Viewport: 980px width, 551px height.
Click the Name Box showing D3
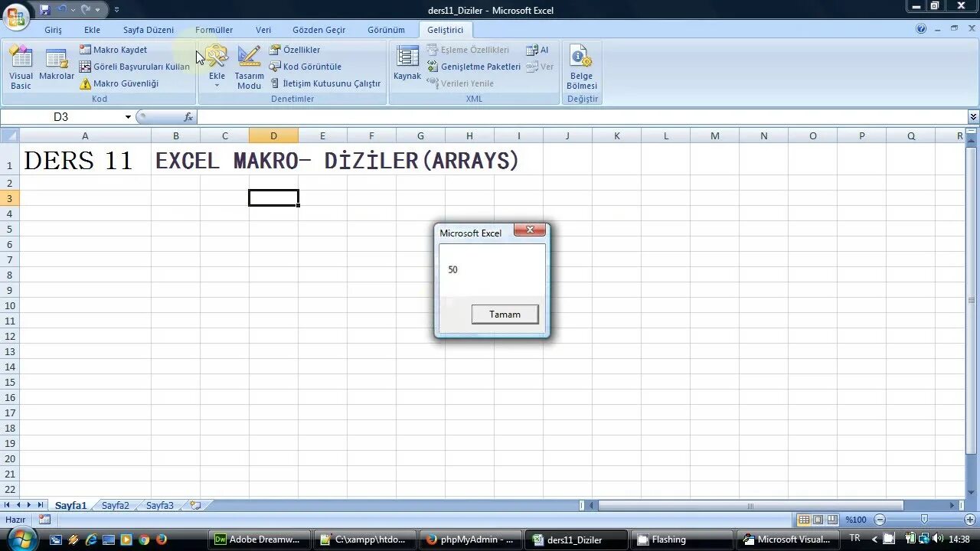click(x=61, y=117)
